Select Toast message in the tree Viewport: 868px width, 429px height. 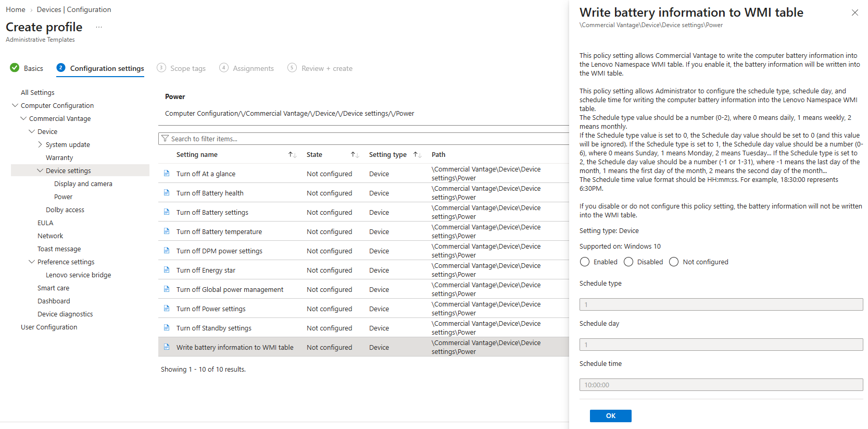59,249
